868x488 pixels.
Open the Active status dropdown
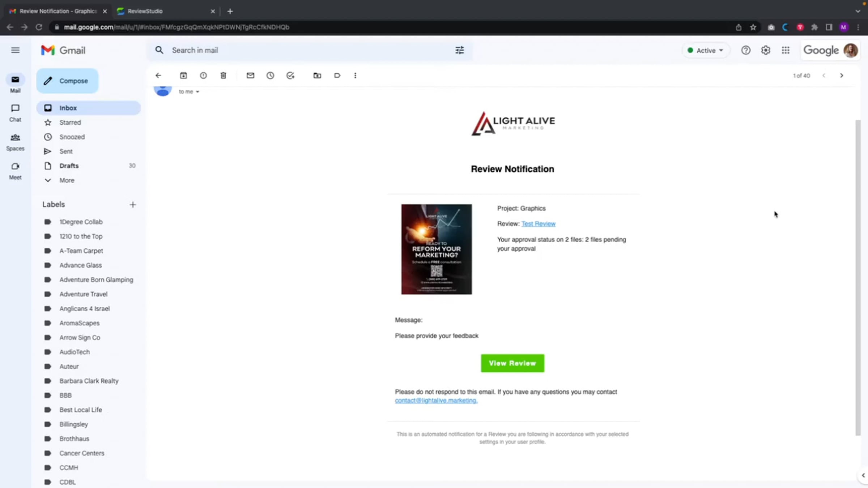(x=705, y=50)
